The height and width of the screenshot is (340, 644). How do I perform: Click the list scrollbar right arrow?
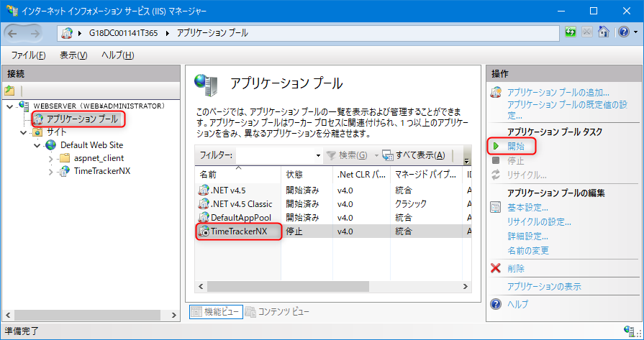tap(466, 287)
